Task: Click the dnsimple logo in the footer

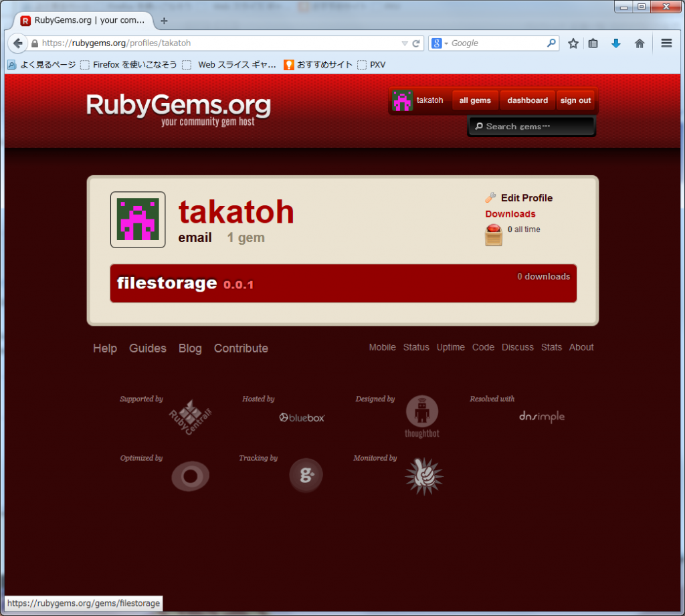Action: point(541,416)
